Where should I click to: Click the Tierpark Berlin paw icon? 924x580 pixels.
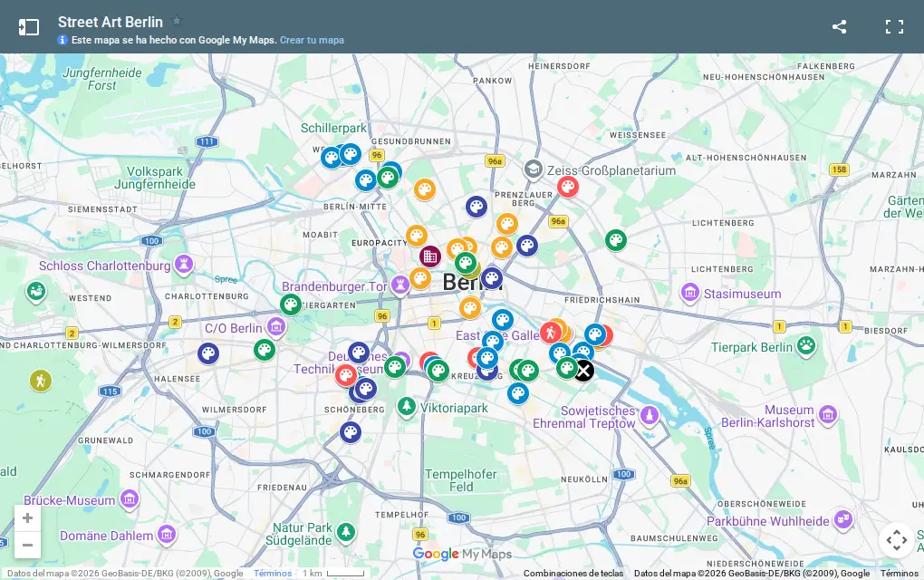pos(806,346)
